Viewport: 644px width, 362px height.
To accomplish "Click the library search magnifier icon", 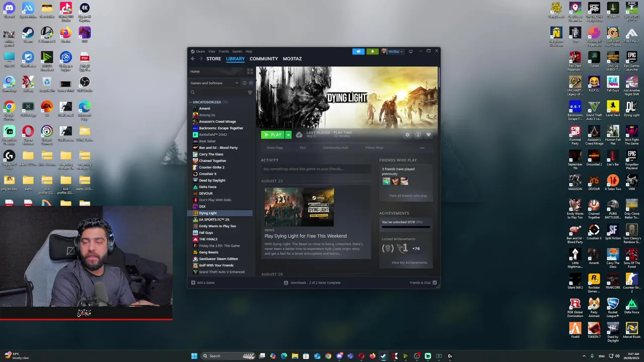I will pos(192,93).
